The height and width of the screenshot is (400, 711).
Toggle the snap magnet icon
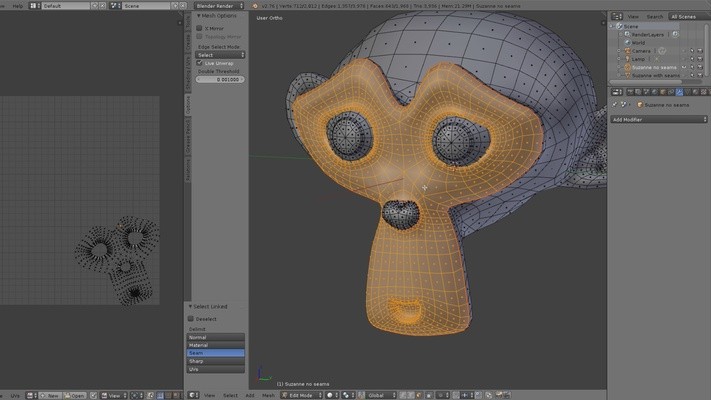click(456, 395)
